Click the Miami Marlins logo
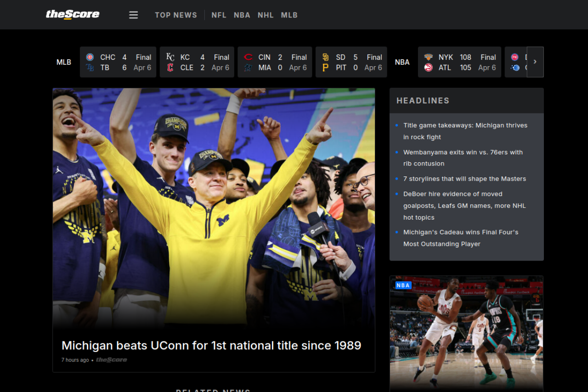588x392 pixels. point(248,67)
